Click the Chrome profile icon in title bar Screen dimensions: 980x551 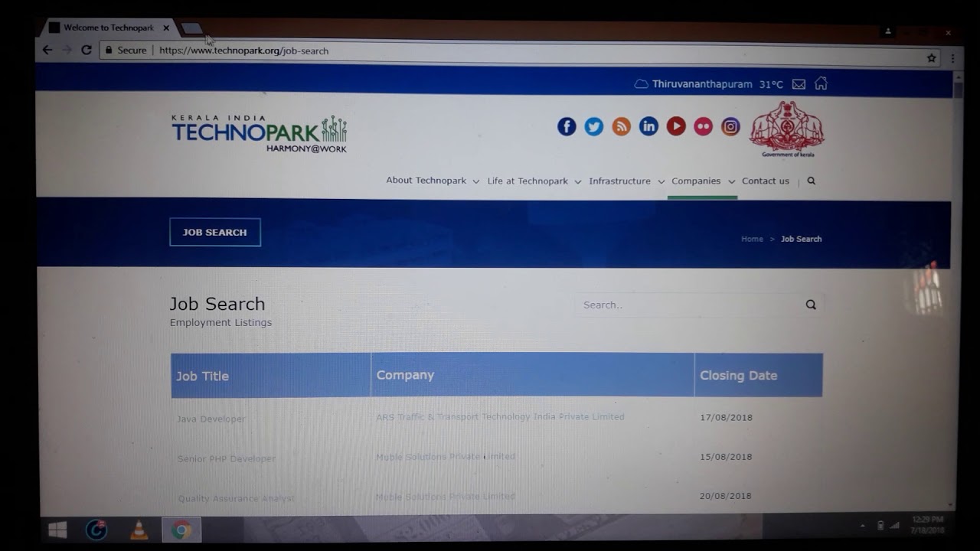[888, 31]
